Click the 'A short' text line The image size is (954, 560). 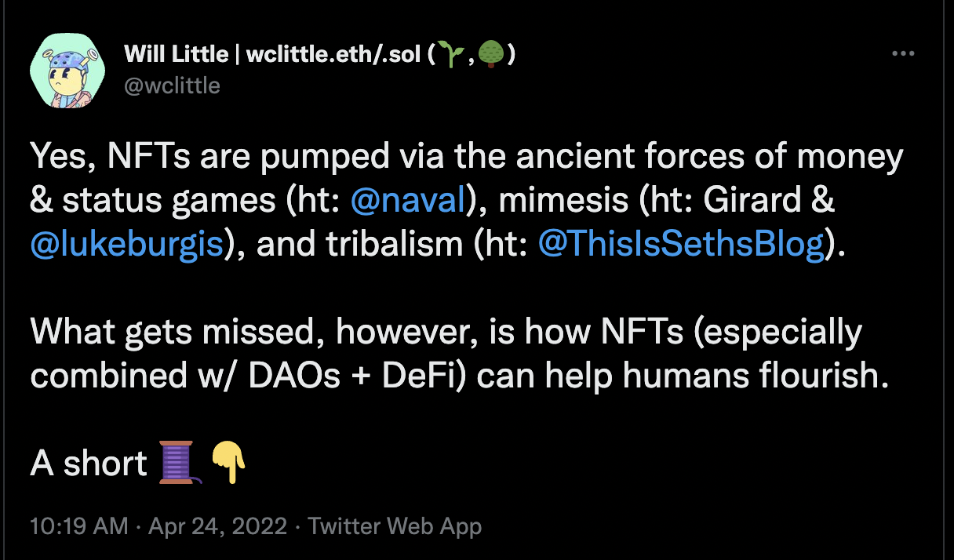[88, 464]
